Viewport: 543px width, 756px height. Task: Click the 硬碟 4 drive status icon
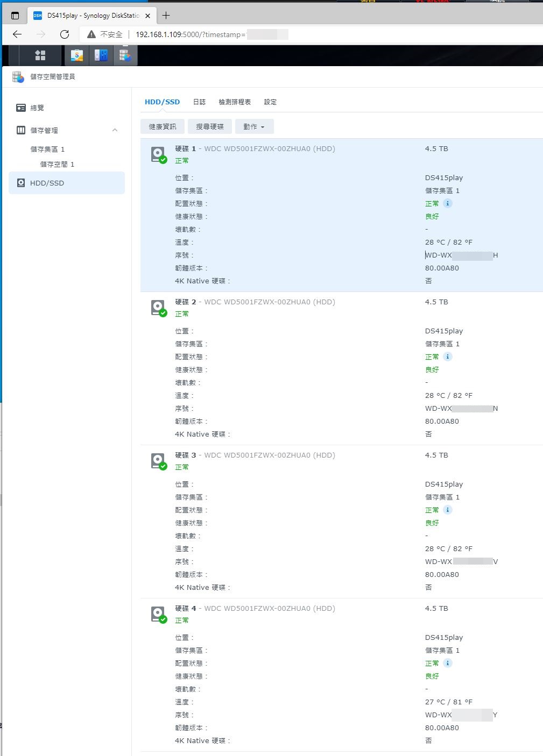(x=158, y=615)
